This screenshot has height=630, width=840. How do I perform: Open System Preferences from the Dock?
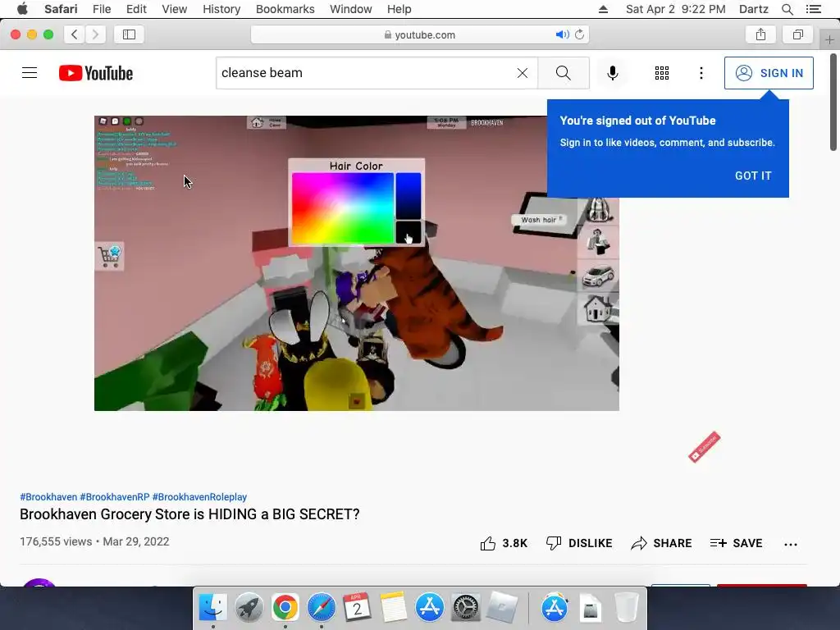click(x=465, y=608)
